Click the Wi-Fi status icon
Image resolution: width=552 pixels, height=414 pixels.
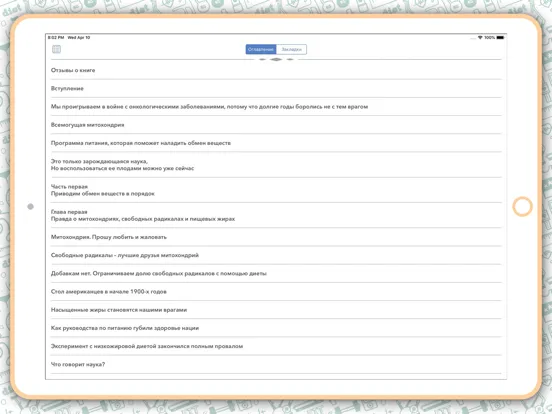[480, 37]
